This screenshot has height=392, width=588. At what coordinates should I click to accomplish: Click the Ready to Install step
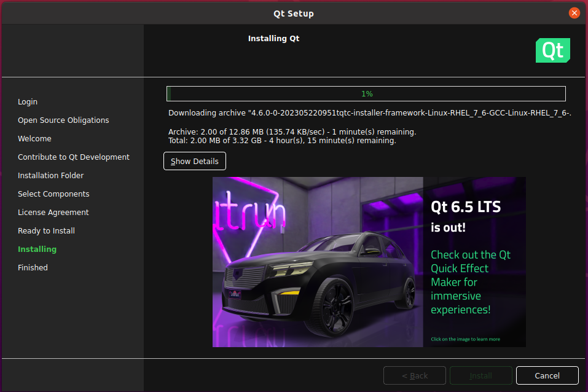tap(46, 231)
